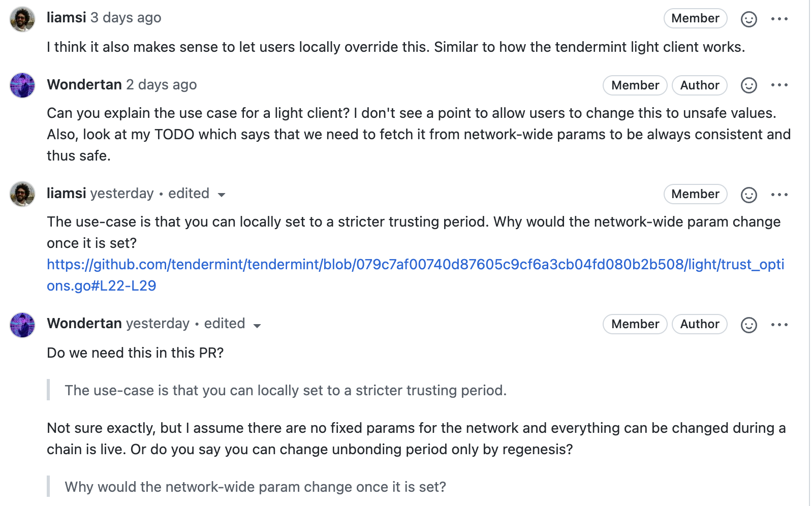Open the 2 days ago comment permalink
The image size is (812, 506).
(162, 85)
